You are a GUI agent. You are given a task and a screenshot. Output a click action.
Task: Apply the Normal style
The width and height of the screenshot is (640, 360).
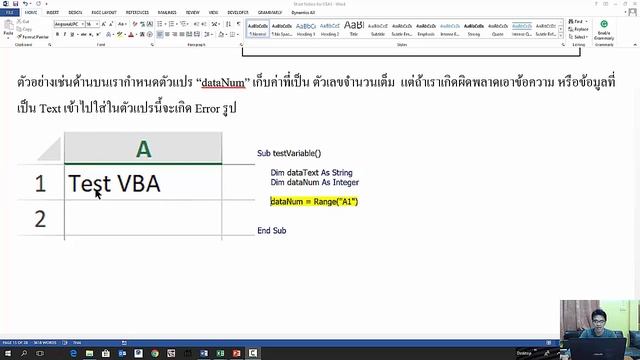[258, 29]
